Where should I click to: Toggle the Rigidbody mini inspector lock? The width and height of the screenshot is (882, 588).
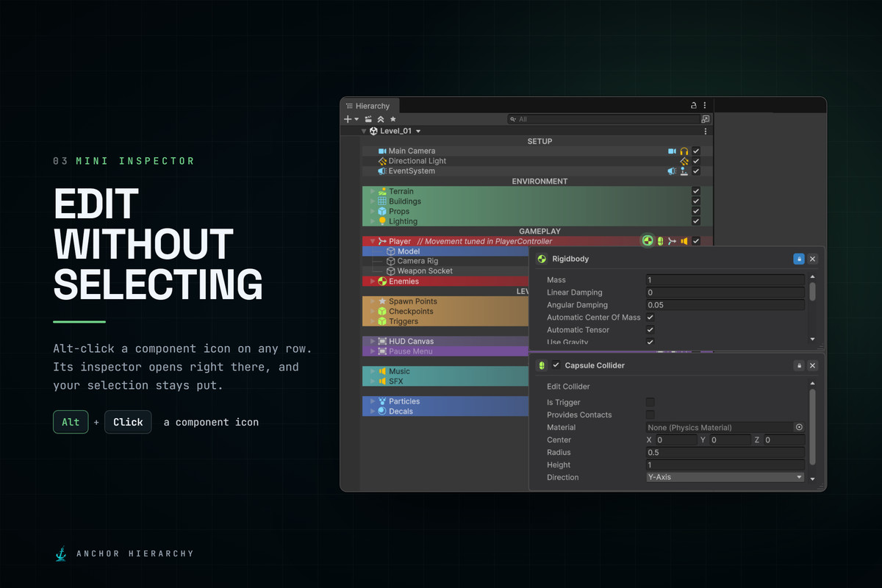pyautogui.click(x=799, y=259)
